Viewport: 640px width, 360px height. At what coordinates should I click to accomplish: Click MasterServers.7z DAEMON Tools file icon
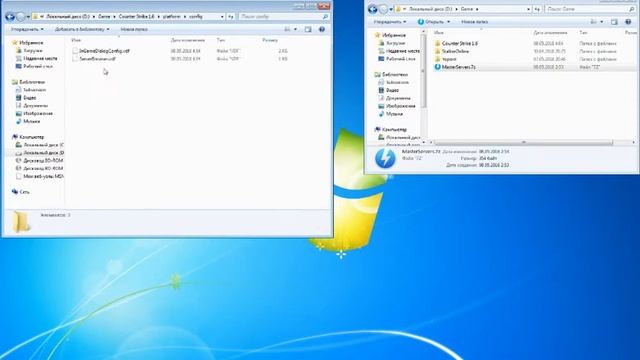coord(438,67)
